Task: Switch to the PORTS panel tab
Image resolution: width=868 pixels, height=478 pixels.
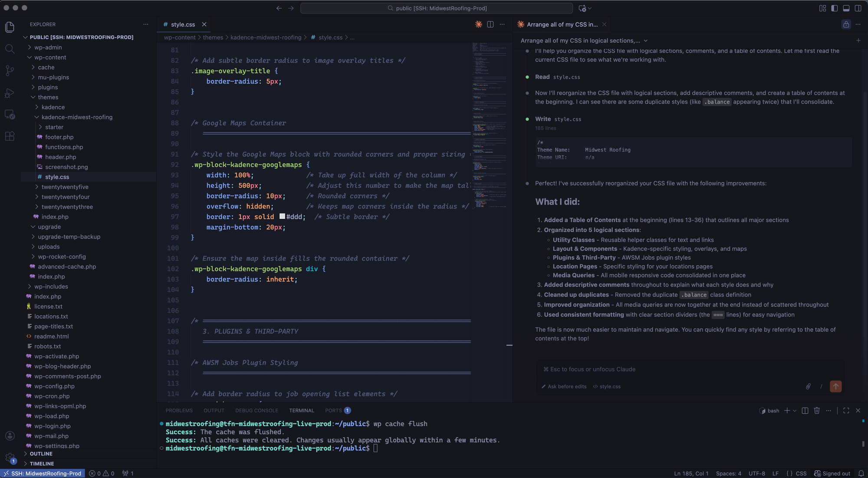Action: pyautogui.click(x=333, y=411)
